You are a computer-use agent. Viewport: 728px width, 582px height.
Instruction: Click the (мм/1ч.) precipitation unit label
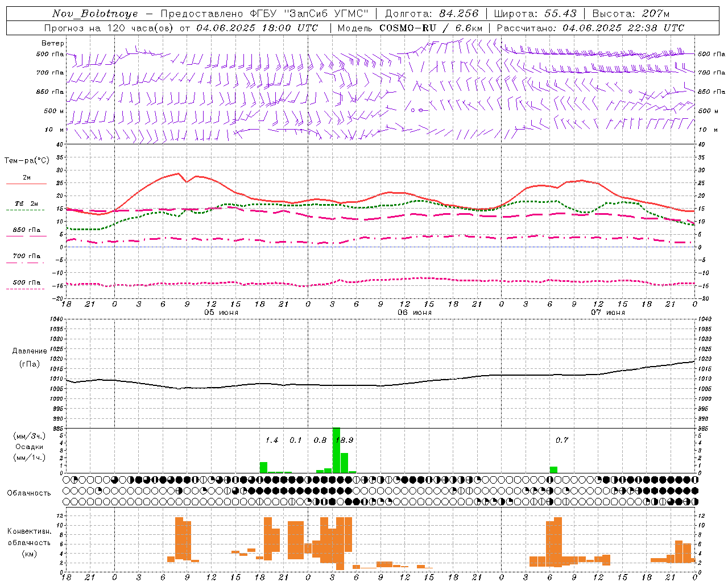pos(29,458)
